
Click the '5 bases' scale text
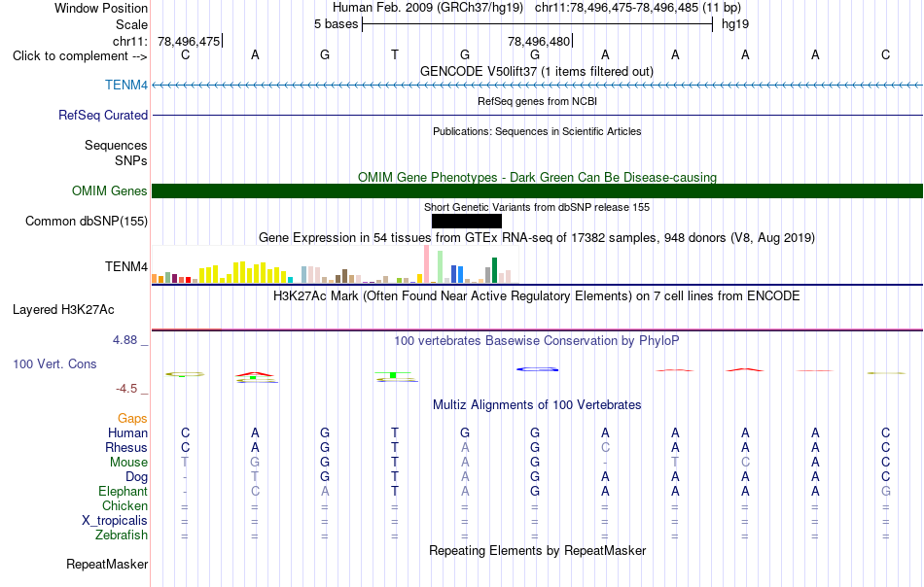[x=336, y=24]
